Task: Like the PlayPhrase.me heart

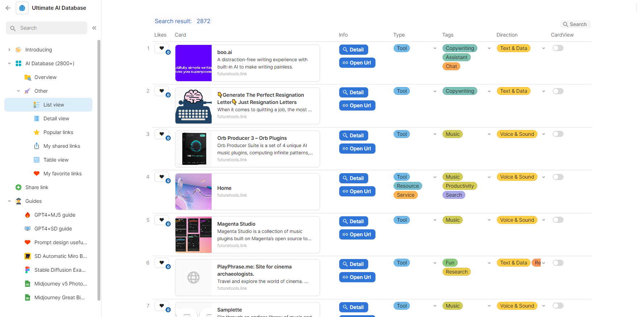Action: pos(162,263)
